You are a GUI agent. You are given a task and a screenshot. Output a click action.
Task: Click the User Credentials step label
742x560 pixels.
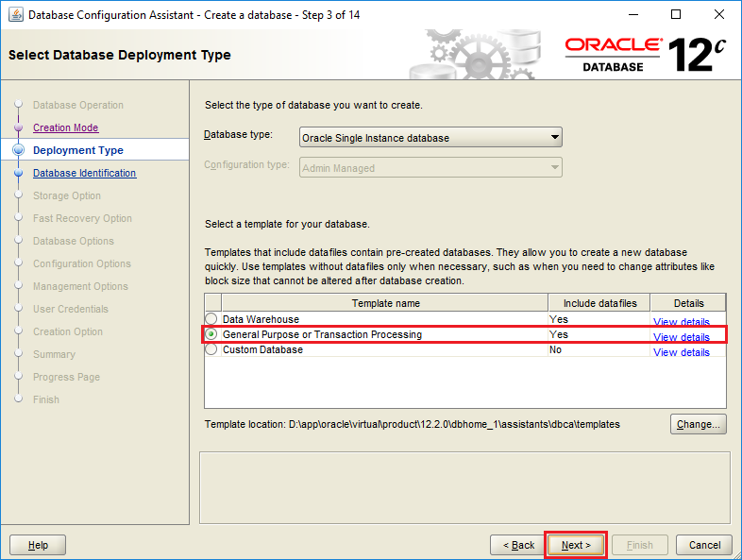pos(71,309)
